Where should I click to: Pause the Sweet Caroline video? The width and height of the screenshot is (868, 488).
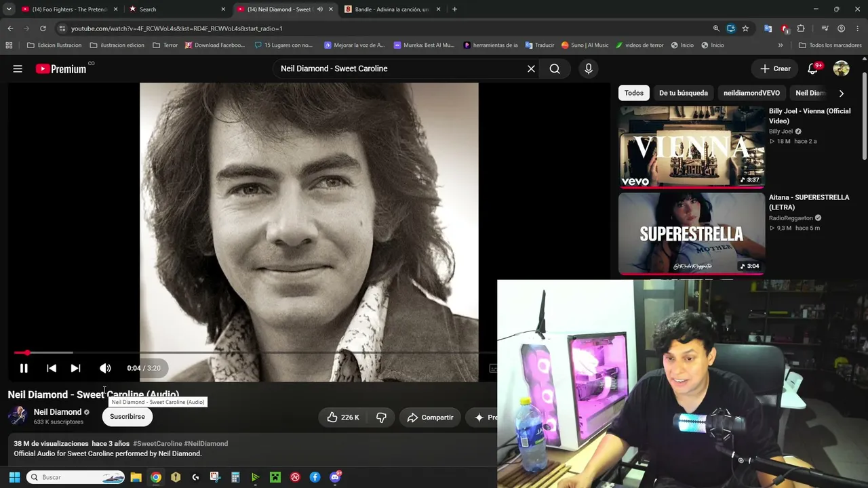click(x=24, y=368)
